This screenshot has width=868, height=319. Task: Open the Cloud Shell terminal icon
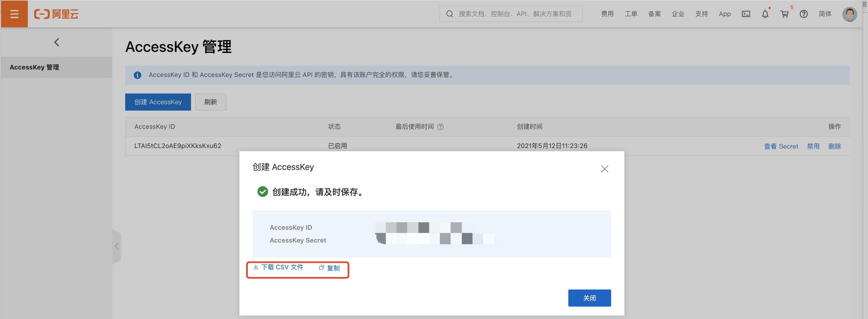coord(746,14)
